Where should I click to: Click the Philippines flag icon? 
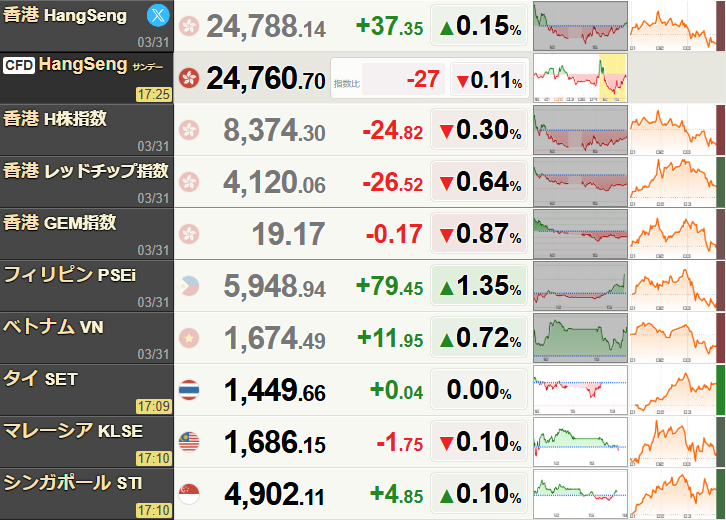tap(189, 286)
